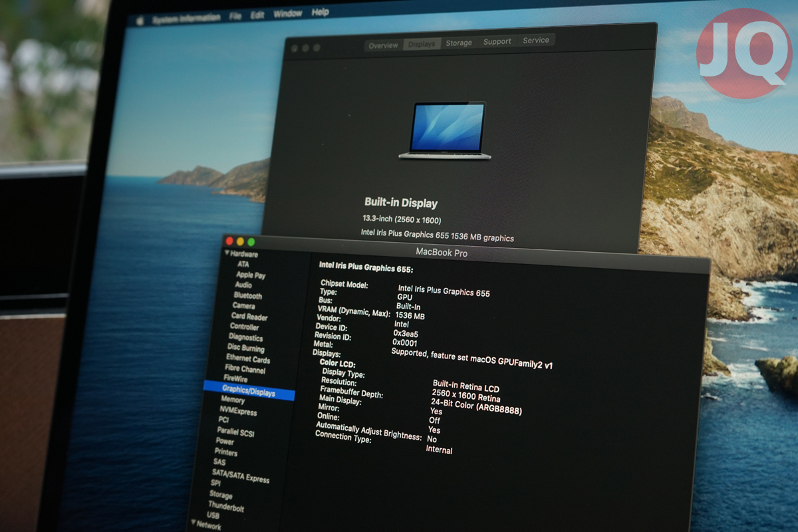Click the Revision ID value 0x0001
798x532 pixels.
405,342
